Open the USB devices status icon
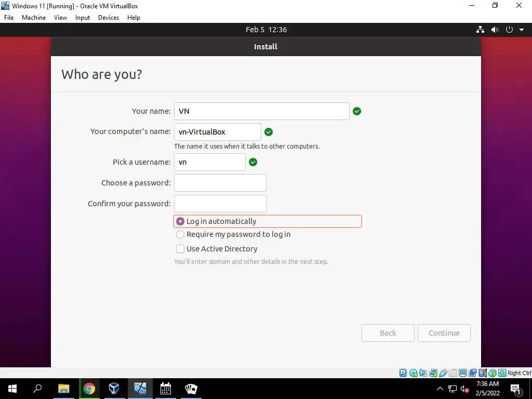Viewport: 532px width, 399px height. point(443,373)
